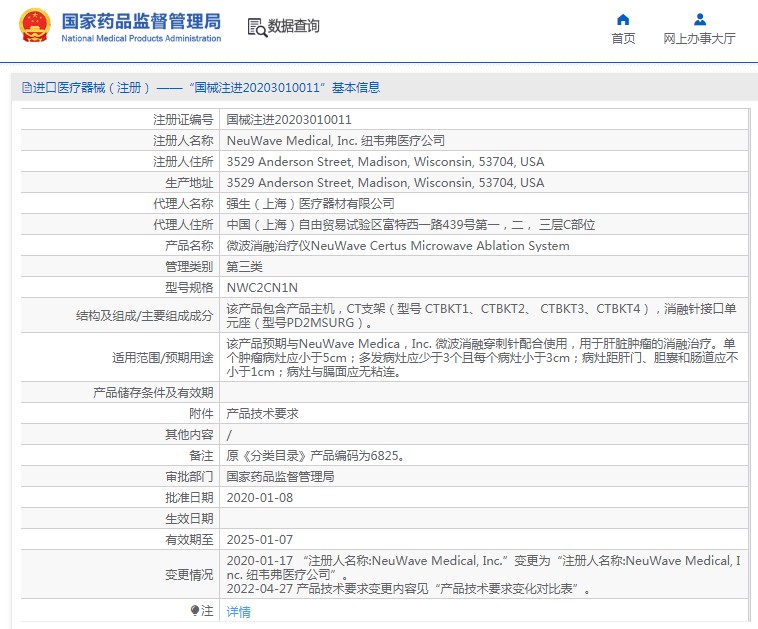Select expiry date 2025-01-07

pyautogui.click(x=260, y=540)
